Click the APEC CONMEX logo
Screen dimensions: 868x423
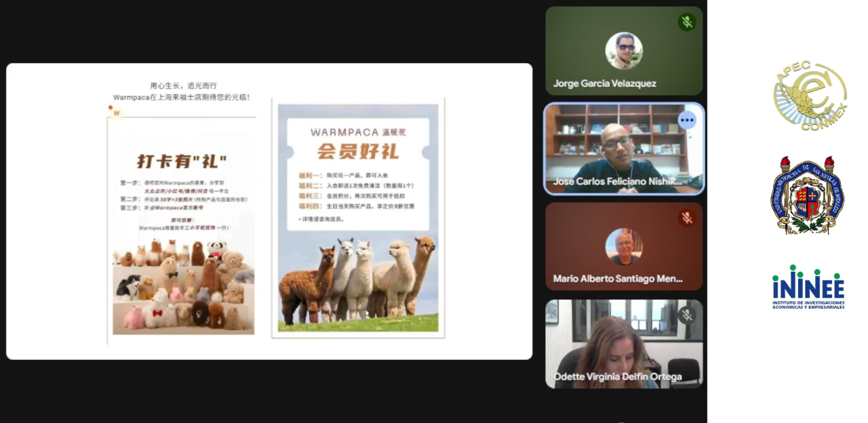(810, 96)
